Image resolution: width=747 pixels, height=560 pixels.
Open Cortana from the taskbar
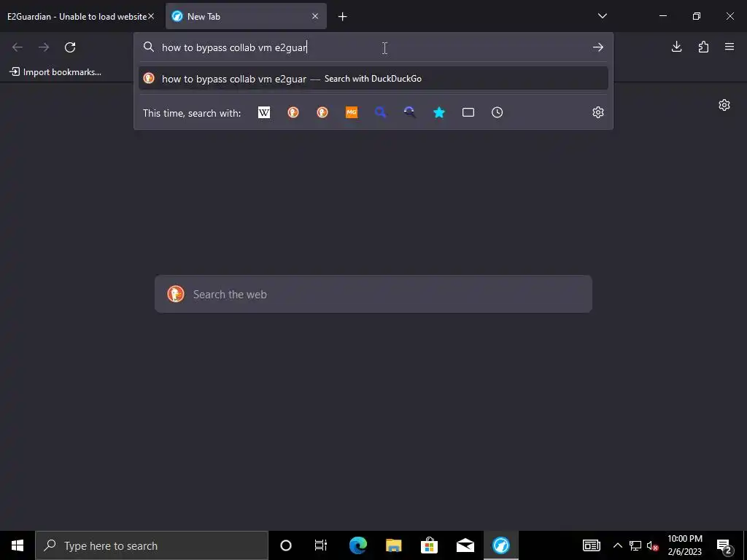click(286, 545)
